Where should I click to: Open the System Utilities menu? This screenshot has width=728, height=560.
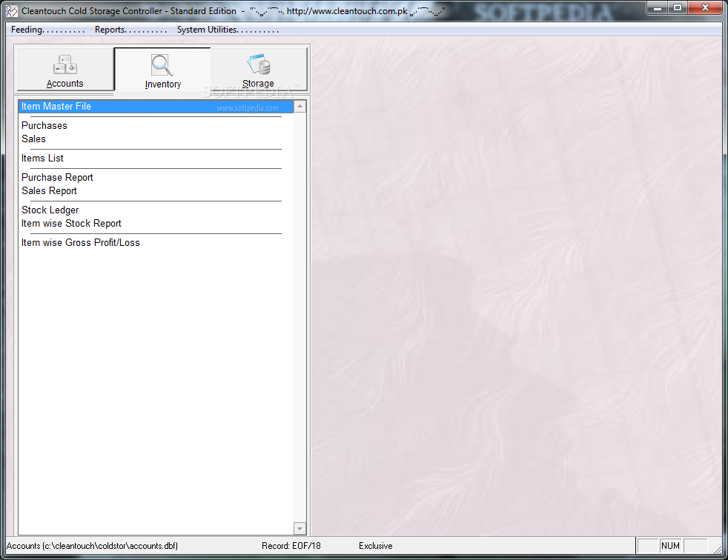click(x=228, y=30)
